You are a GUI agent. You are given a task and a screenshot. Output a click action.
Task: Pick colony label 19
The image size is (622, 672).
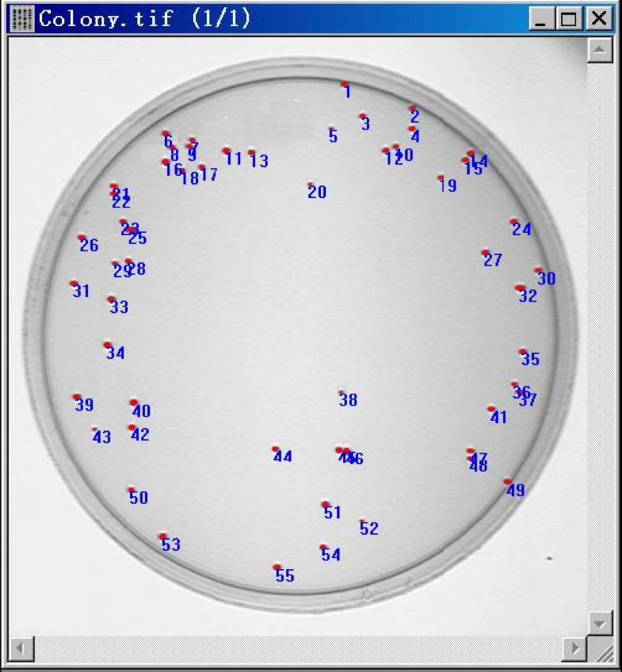448,185
